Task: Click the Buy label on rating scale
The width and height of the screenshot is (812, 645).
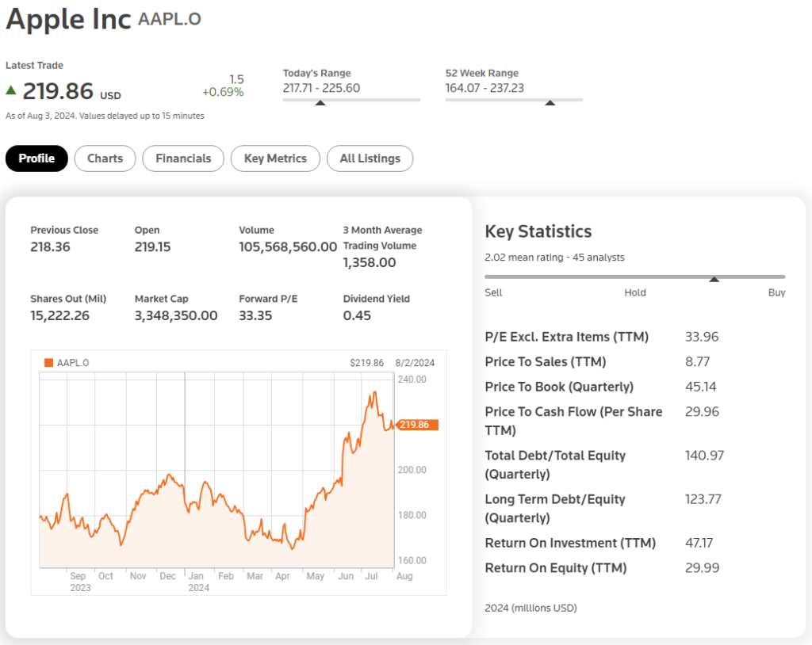Action: coord(776,292)
